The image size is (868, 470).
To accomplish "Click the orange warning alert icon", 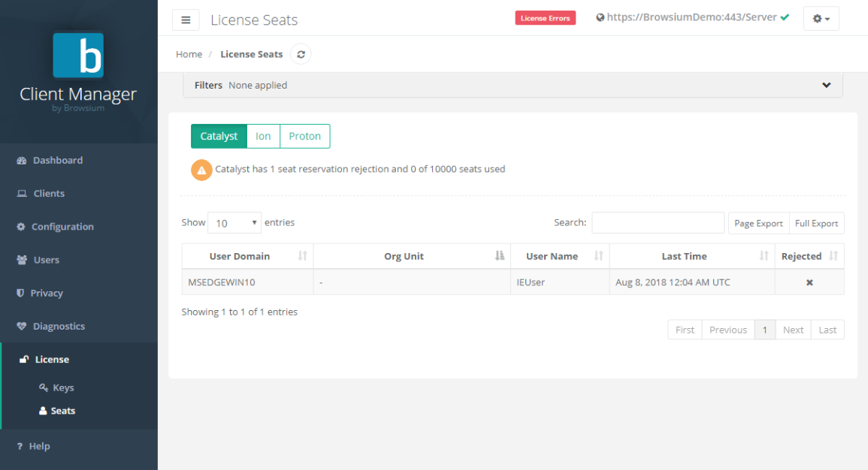I will (x=201, y=170).
